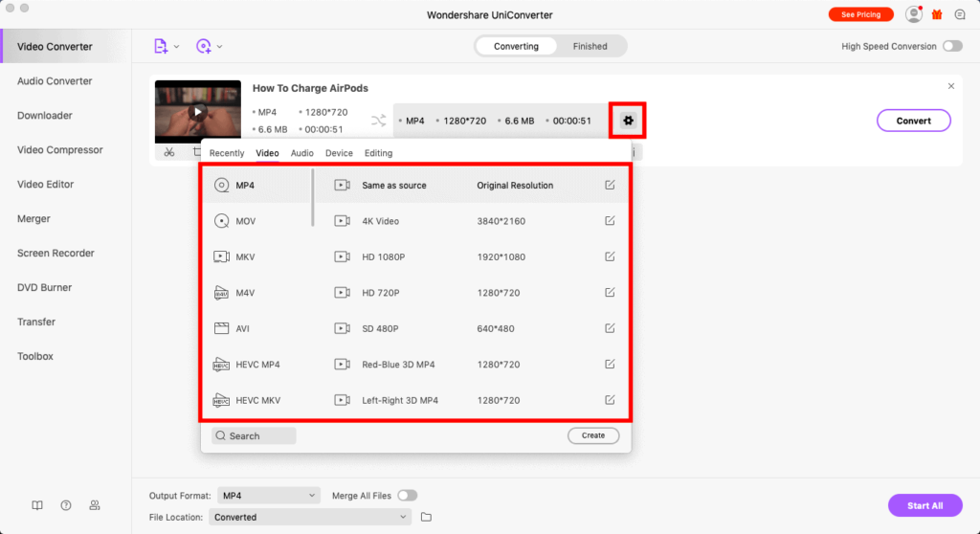This screenshot has height=534, width=980.
Task: Play the How To Charge AirPods thumbnail
Action: click(x=198, y=112)
